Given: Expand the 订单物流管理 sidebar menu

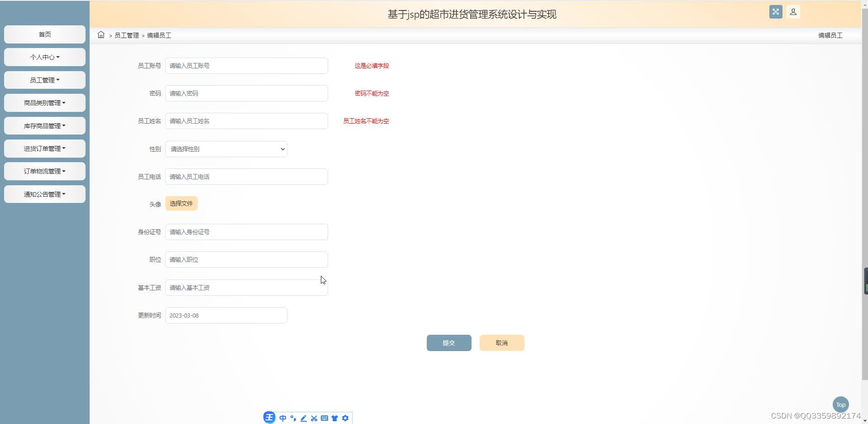Looking at the screenshot, I should (x=45, y=171).
